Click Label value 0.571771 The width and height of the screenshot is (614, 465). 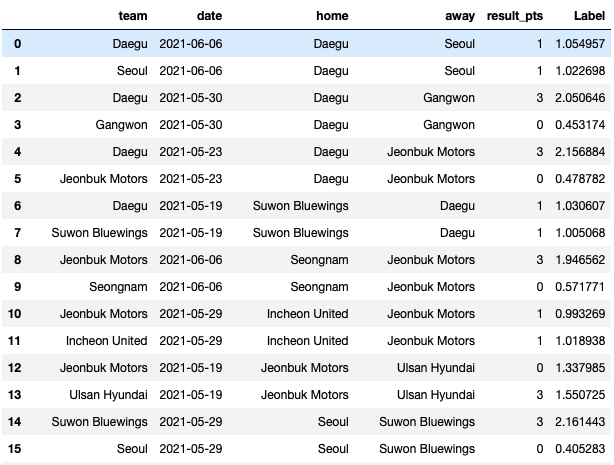[580, 287]
